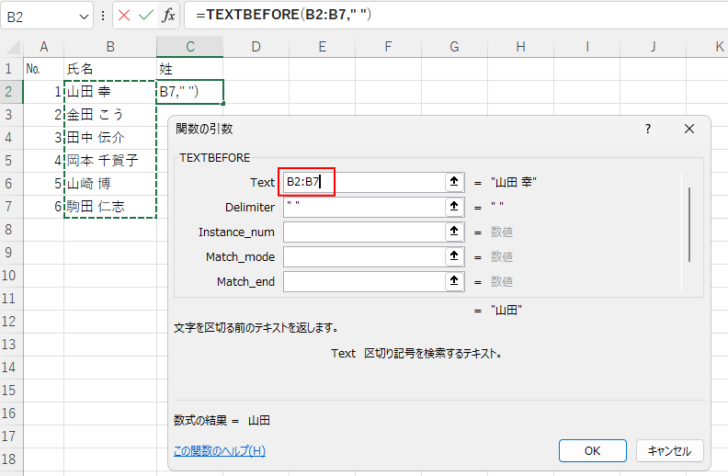Click the Insert Function fx icon
Viewport: 728px width, 476px height.
coord(169,17)
